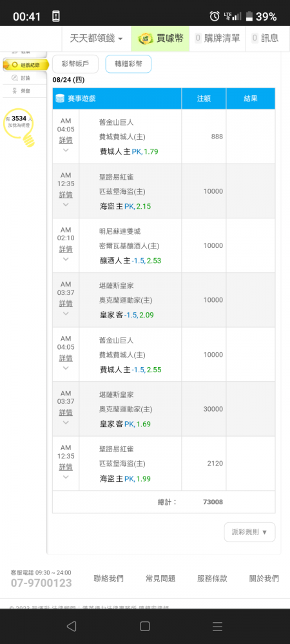Screen dimensions: 290x644
Task: Open the 訊息 tab
Action: (x=265, y=39)
